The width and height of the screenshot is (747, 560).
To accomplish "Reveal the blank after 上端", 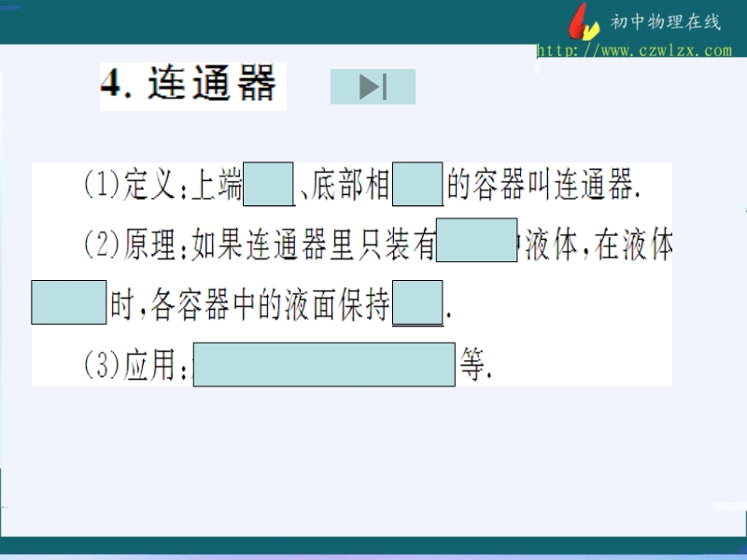I will (x=269, y=185).
